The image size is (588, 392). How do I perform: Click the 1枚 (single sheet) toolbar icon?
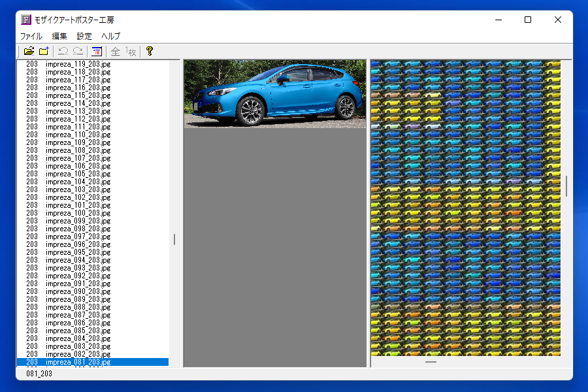[131, 52]
